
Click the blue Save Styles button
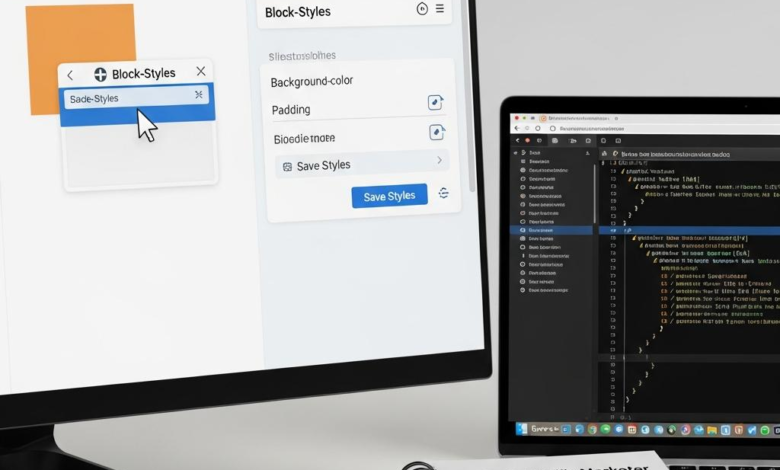point(390,196)
